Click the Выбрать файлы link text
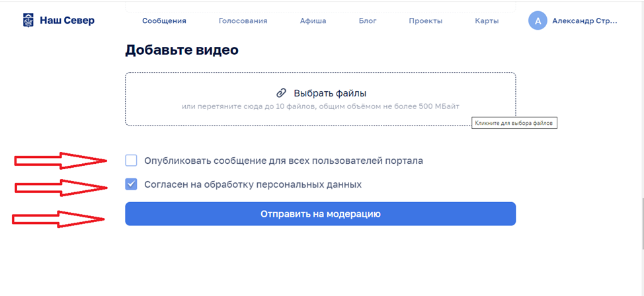The height and width of the screenshot is (296, 644). tap(330, 93)
